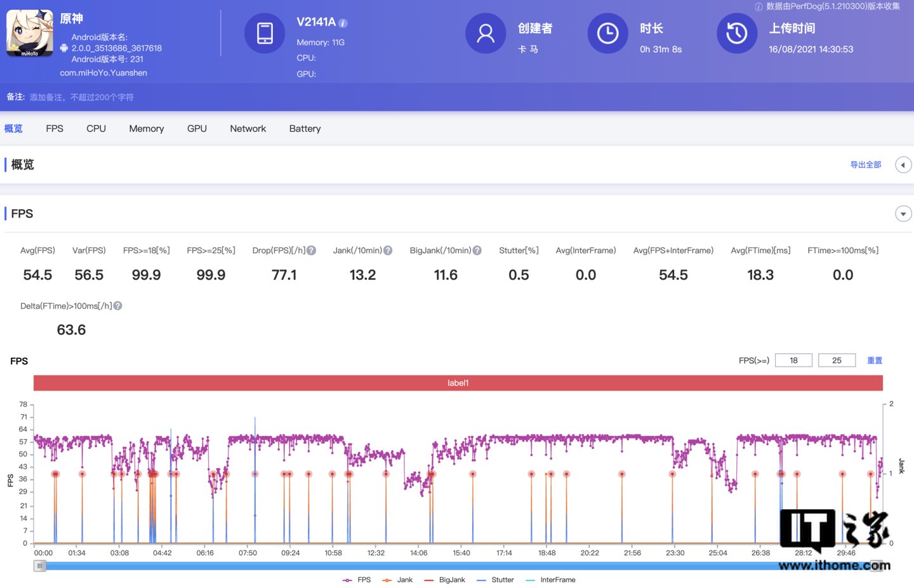Click the Avg(FPS+InterFrame) value 54.5

[673, 275]
